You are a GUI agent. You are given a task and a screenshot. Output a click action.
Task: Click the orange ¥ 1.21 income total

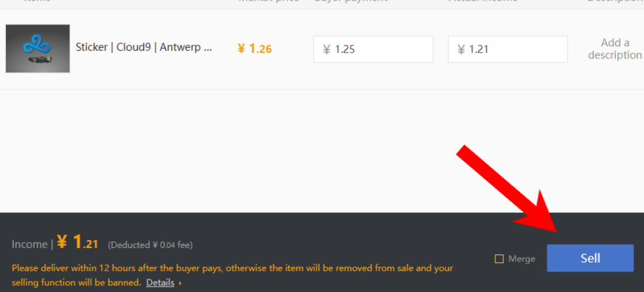(77, 242)
